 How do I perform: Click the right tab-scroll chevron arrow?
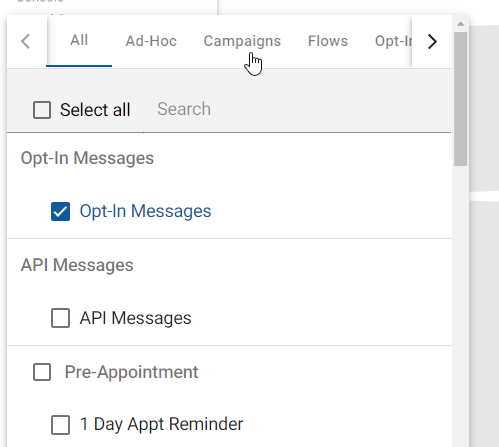(x=432, y=41)
